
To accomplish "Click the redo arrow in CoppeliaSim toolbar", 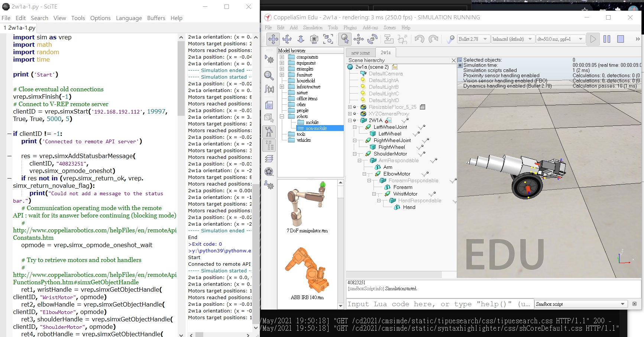I will pos(433,39).
